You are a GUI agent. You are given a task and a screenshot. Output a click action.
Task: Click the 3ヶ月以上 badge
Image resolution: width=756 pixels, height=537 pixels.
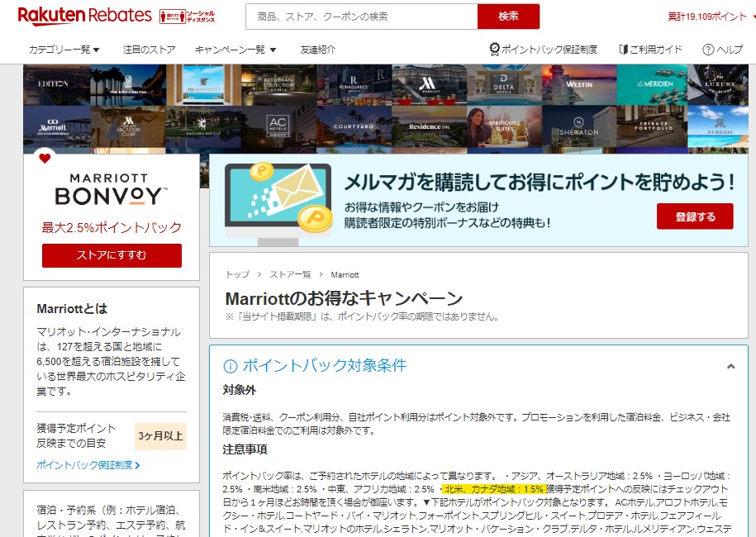click(x=160, y=436)
